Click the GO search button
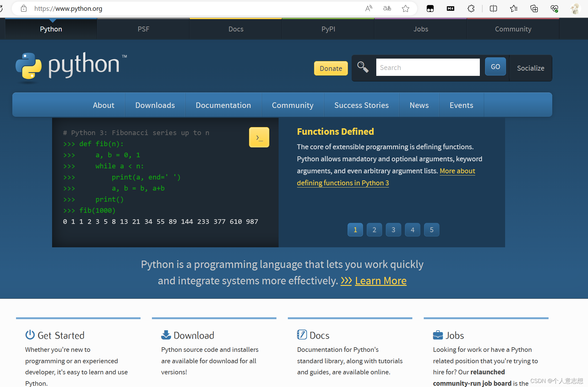The width and height of the screenshot is (588, 387). pos(496,67)
